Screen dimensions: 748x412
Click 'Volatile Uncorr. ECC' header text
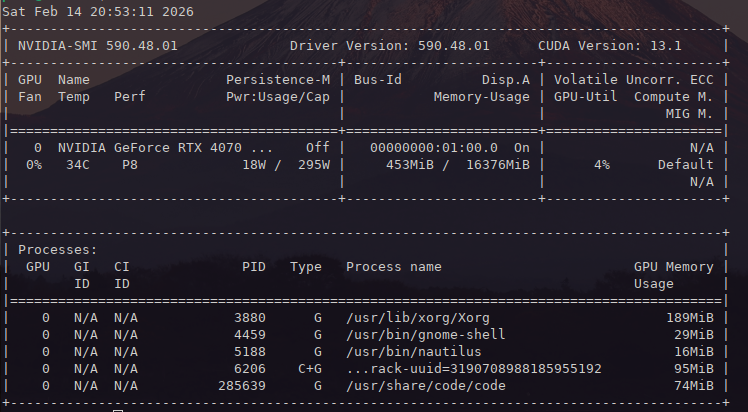pyautogui.click(x=634, y=80)
